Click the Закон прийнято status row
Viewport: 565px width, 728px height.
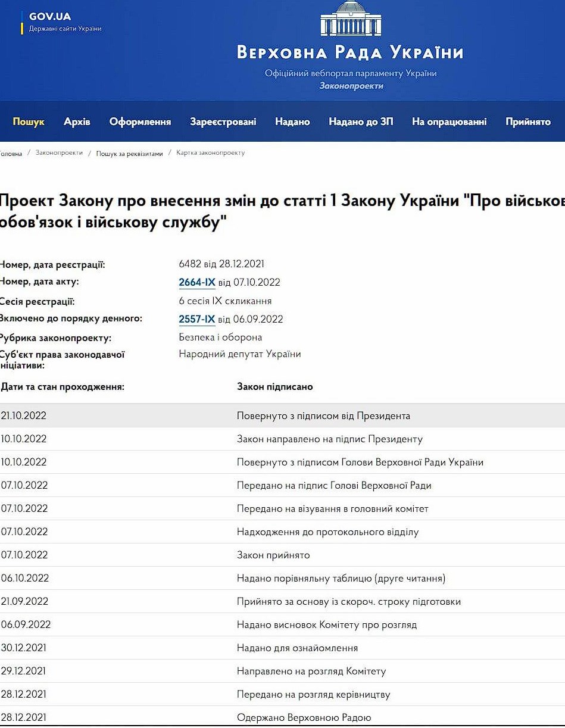point(273,555)
